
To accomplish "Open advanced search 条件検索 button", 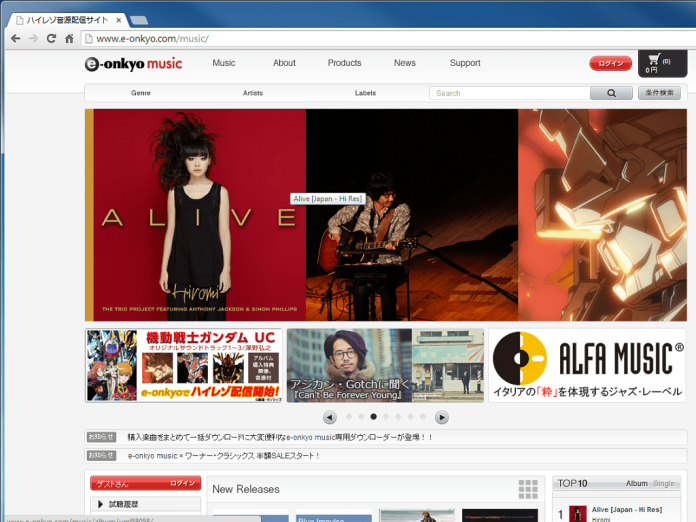I will click(x=659, y=93).
